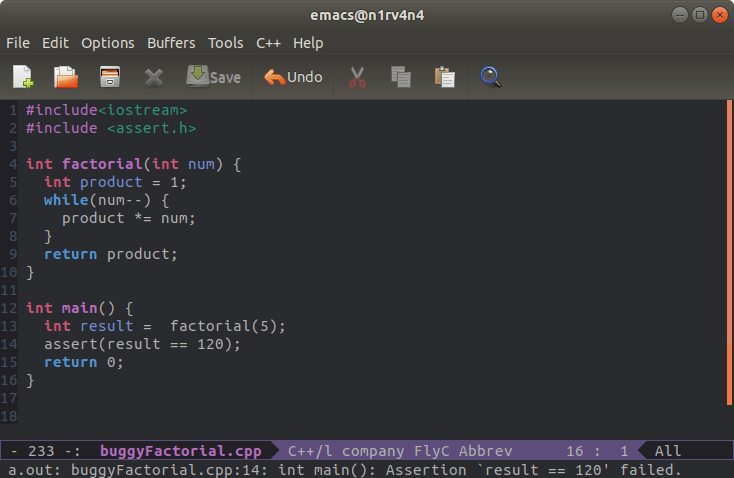This screenshot has height=478, width=734.
Task: Search with the magnifying glass icon
Action: tap(490, 76)
